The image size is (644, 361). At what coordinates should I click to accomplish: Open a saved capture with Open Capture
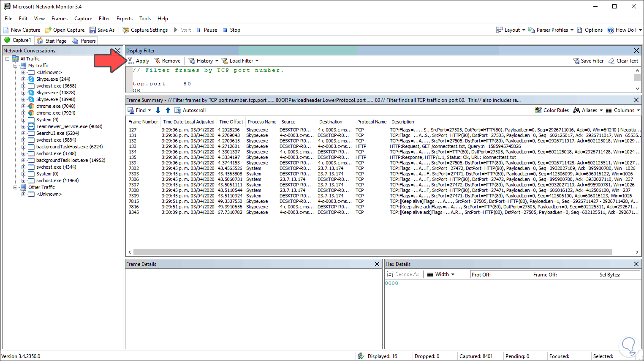(65, 30)
